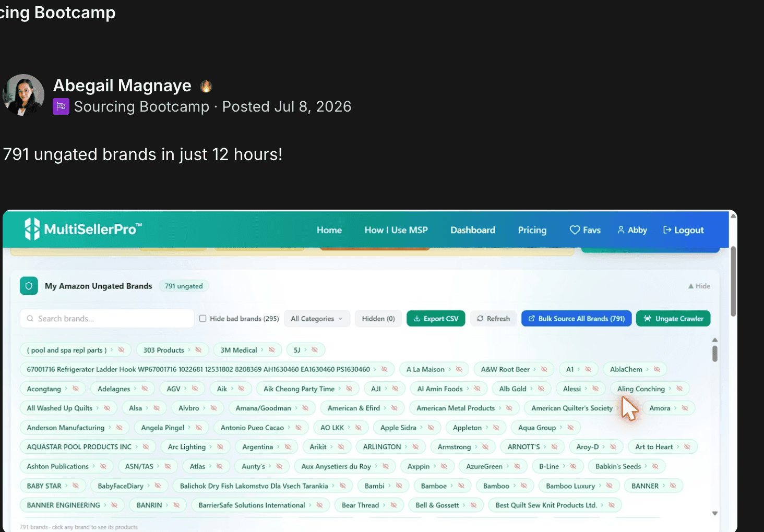Screen dimensions: 764x532
Task: Open the Acongtang brand
Action: [x=44, y=389]
